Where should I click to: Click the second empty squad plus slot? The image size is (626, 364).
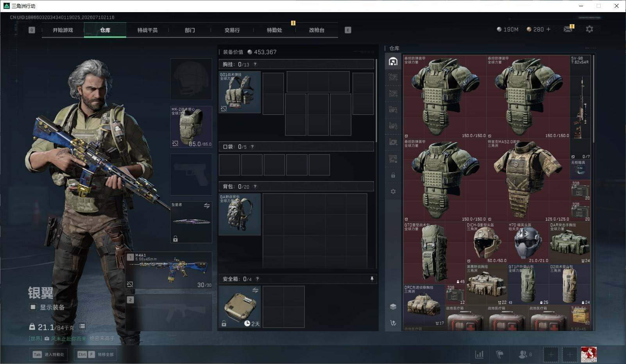pos(570,355)
